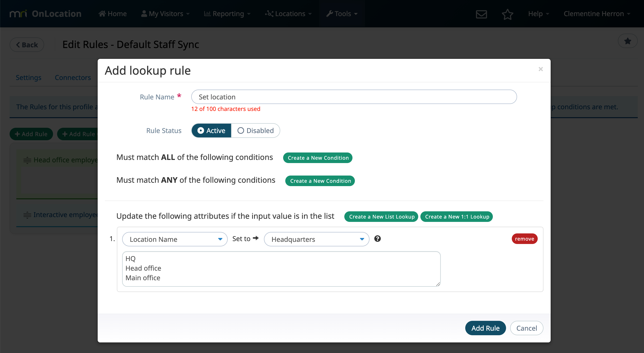Click the MRI OnLocation logo
This screenshot has height=353, width=644.
[x=46, y=13]
